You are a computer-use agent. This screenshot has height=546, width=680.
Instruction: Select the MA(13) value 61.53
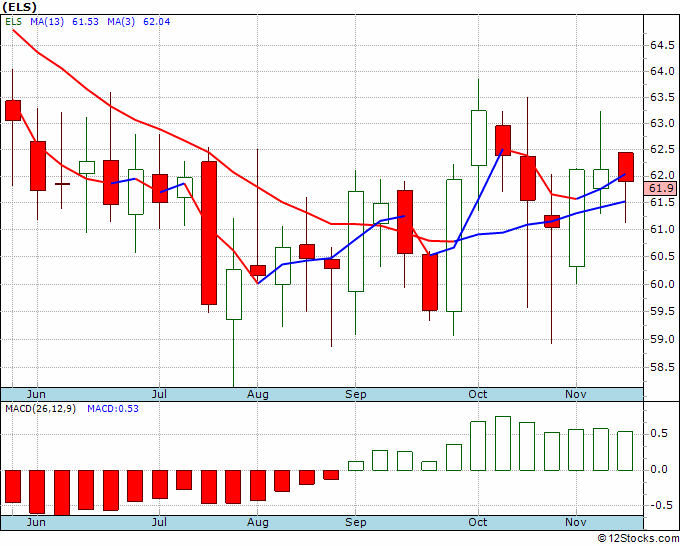click(x=85, y=22)
